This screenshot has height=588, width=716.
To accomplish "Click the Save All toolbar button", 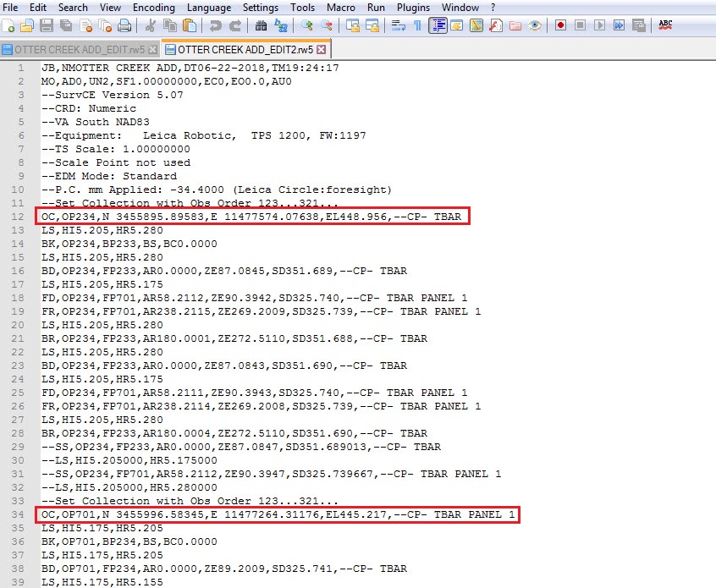I will point(66,25).
